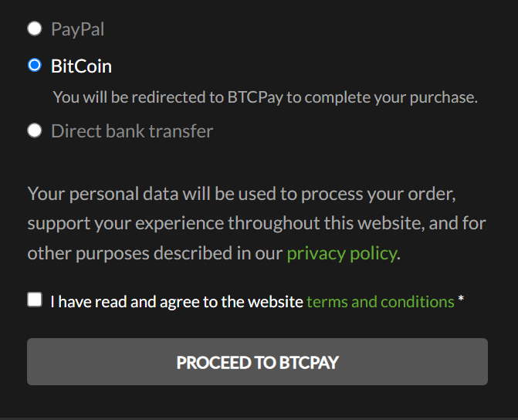Select the PayPal radio button

click(x=34, y=29)
